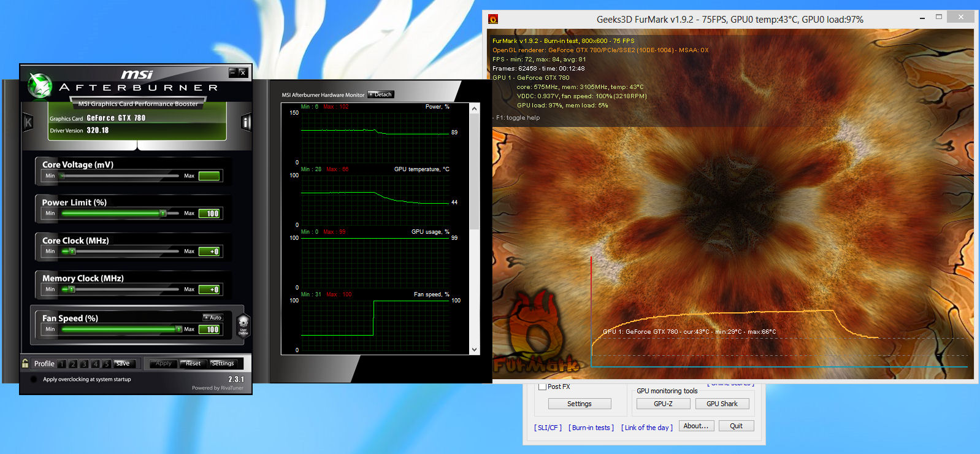Image resolution: width=980 pixels, height=454 pixels.
Task: Select Afterburner profile slot 4
Action: point(95,364)
